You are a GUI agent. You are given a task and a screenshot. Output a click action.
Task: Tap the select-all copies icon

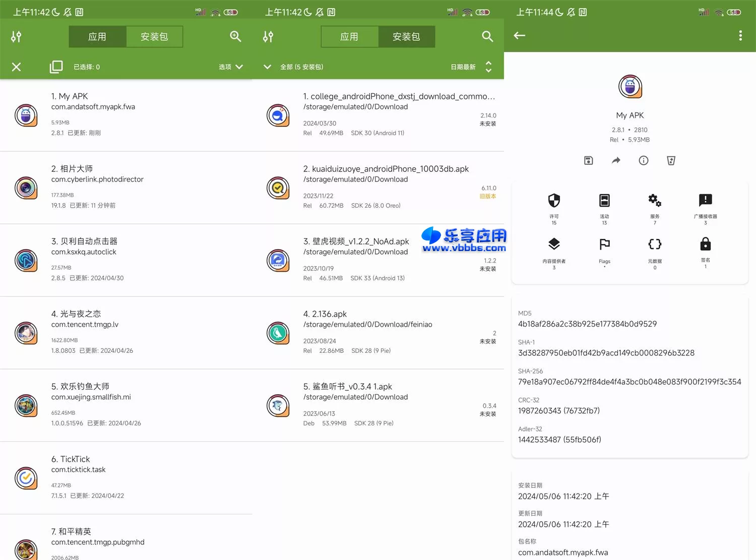point(56,67)
